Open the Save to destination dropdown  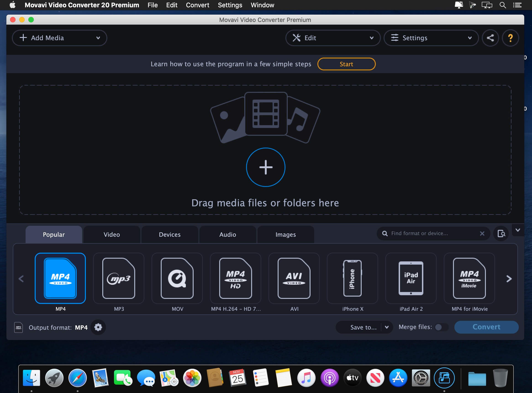386,327
